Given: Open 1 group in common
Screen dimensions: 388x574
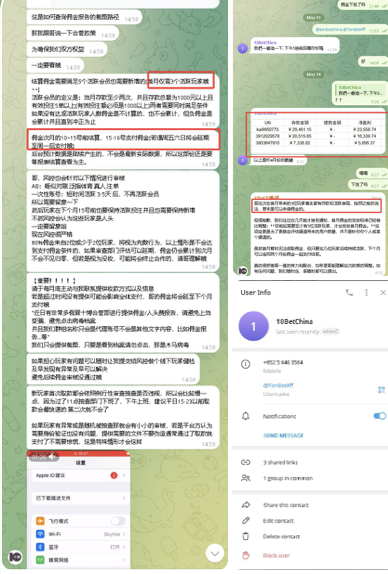Looking at the screenshot, I should (288, 478).
